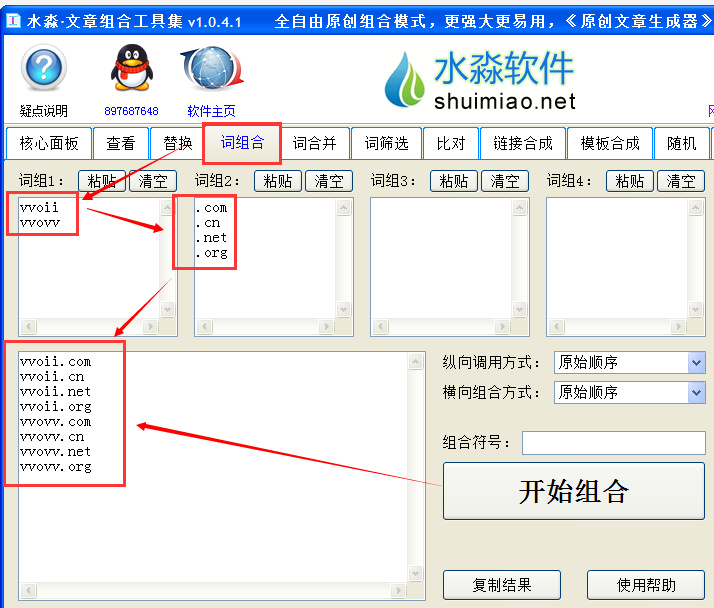Image resolution: width=714 pixels, height=608 pixels.
Task: Clear word group 2 contents
Action: point(329,181)
